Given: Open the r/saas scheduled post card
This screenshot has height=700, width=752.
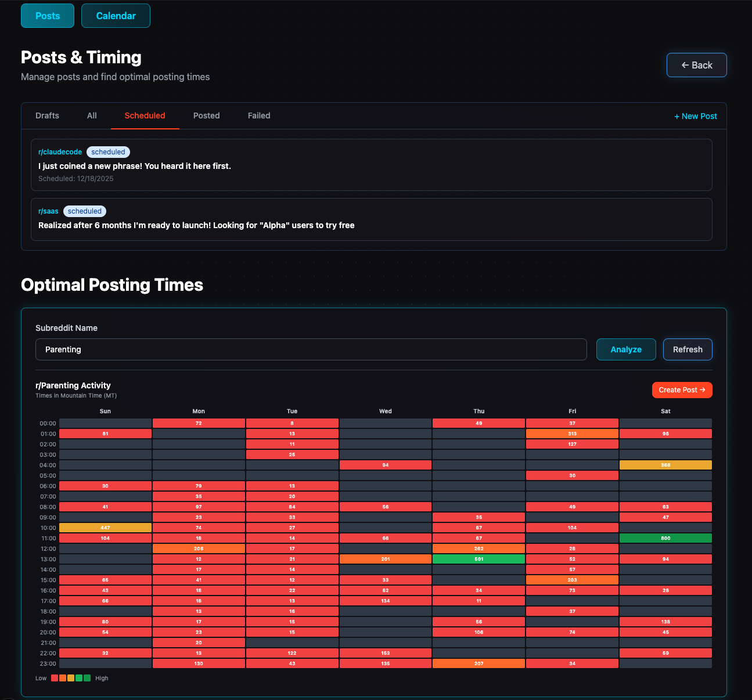Looking at the screenshot, I should pyautogui.click(x=371, y=225).
